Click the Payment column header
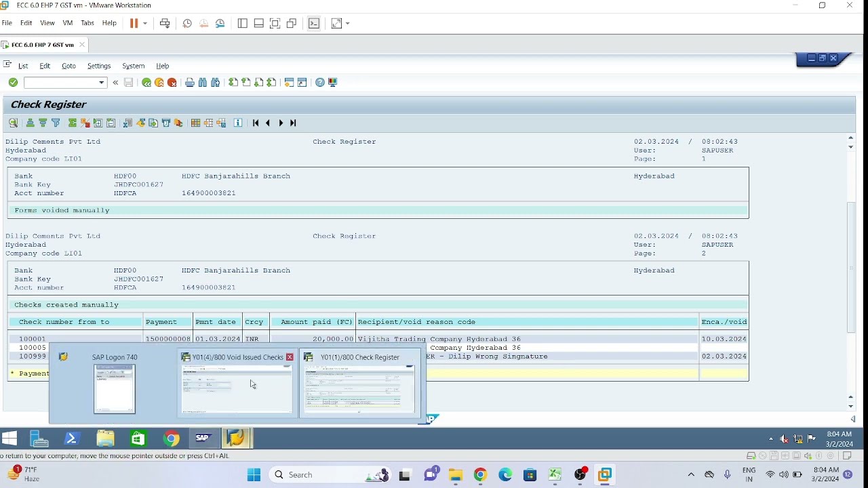The width and height of the screenshot is (868, 488). tap(161, 323)
